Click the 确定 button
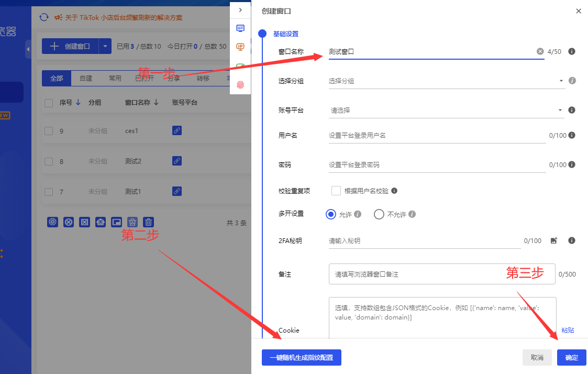Viewport: 588px width, 374px height. pyautogui.click(x=571, y=358)
